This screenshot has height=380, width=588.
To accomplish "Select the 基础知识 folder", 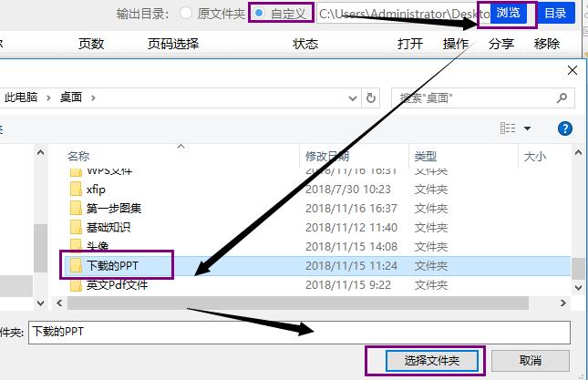I will point(108,227).
